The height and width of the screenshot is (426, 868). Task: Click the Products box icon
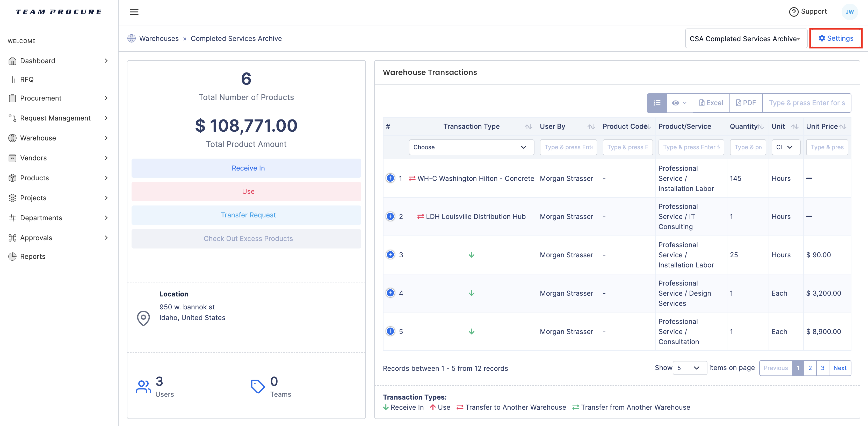click(x=12, y=178)
